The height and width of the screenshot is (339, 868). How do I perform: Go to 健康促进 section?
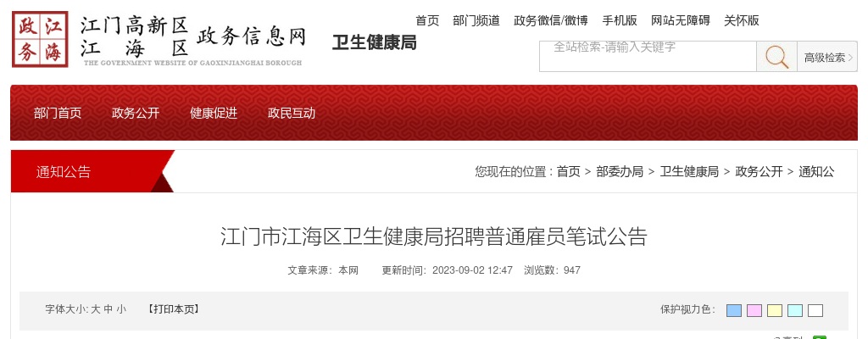[x=214, y=113]
